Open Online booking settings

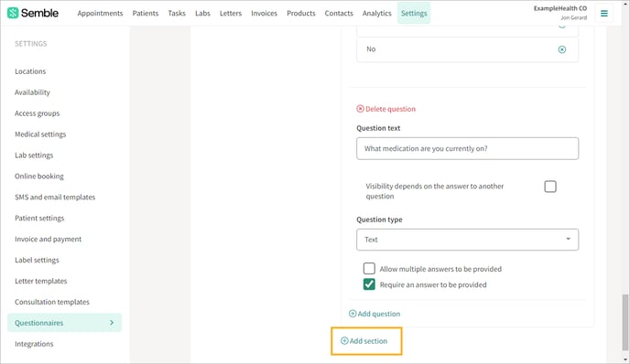pos(39,177)
